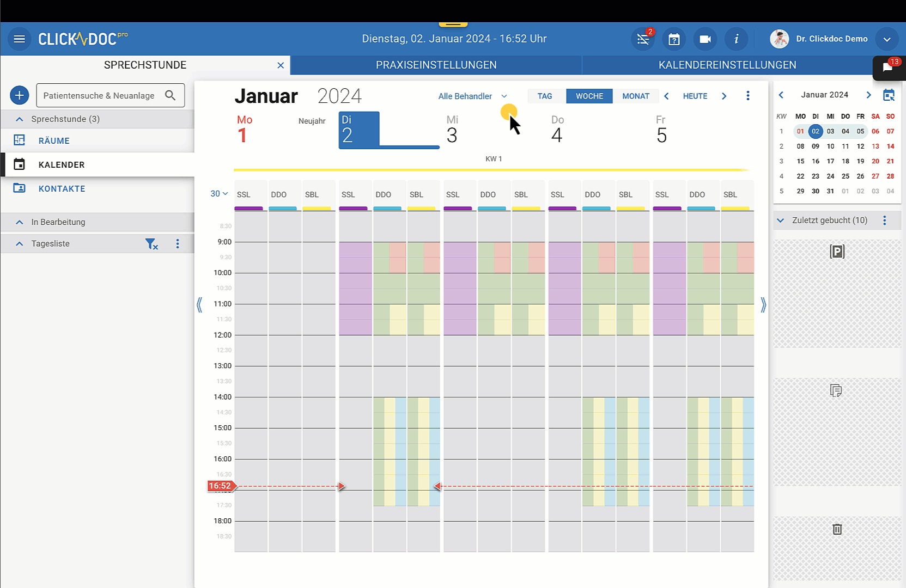The width and height of the screenshot is (906, 588).
Task: Open the notifications list icon with badge 2
Action: point(643,39)
